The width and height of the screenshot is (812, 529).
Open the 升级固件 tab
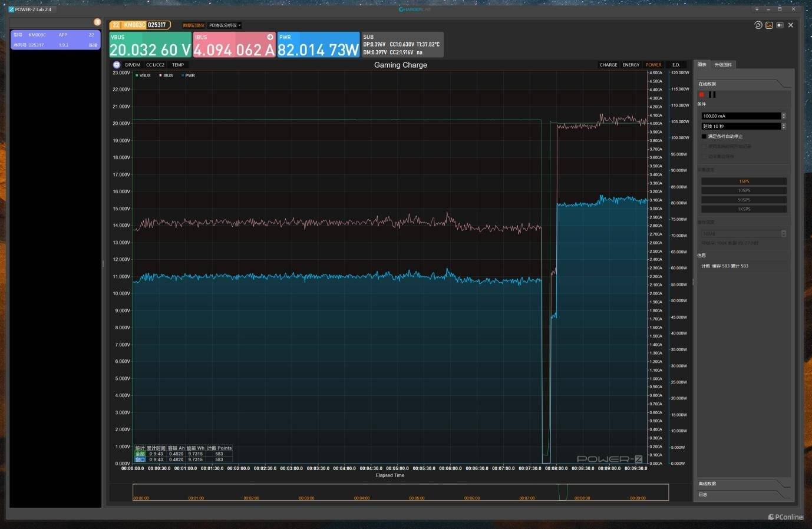723,65
